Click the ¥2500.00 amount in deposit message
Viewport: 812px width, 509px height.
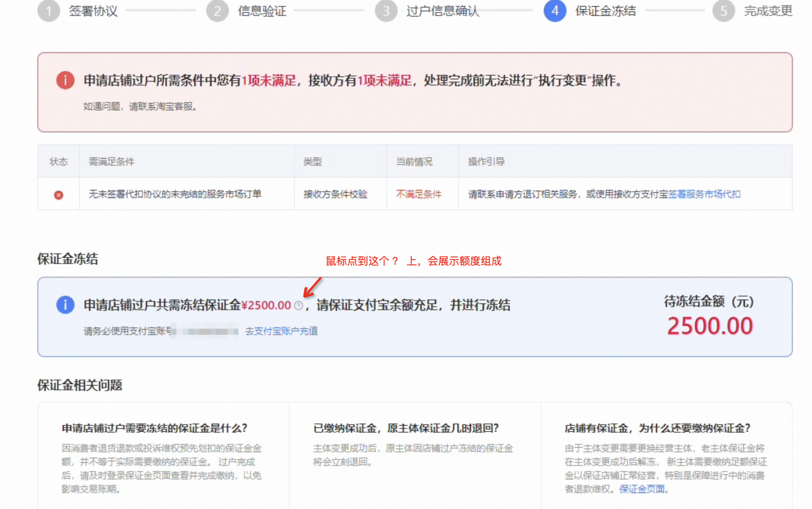coord(266,306)
